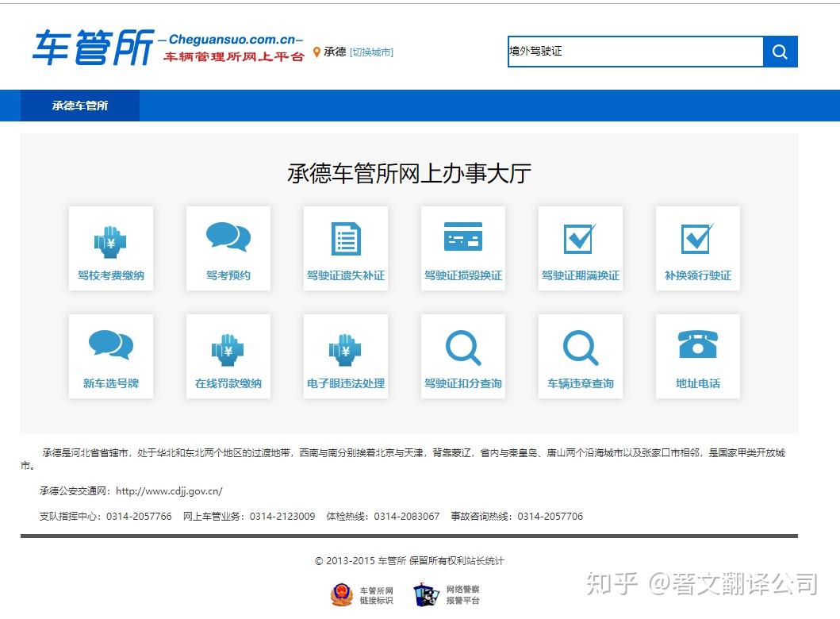Select the 补换领行驶证 service
This screenshot has width=840, height=619.
click(697, 248)
